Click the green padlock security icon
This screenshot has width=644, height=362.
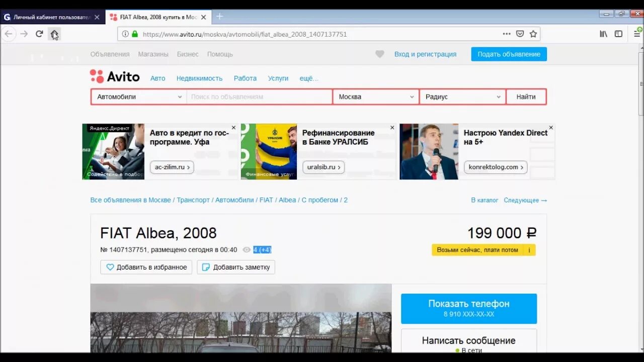pos(134,34)
